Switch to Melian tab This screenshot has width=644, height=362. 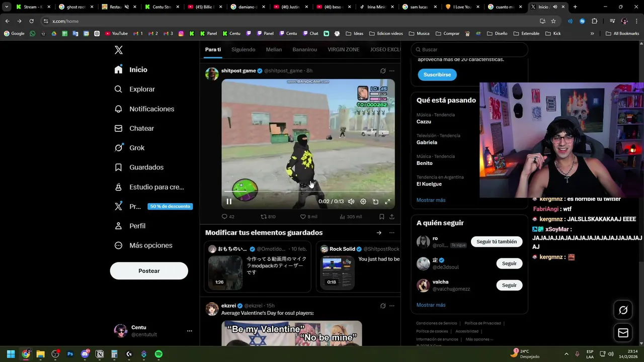tap(274, 49)
